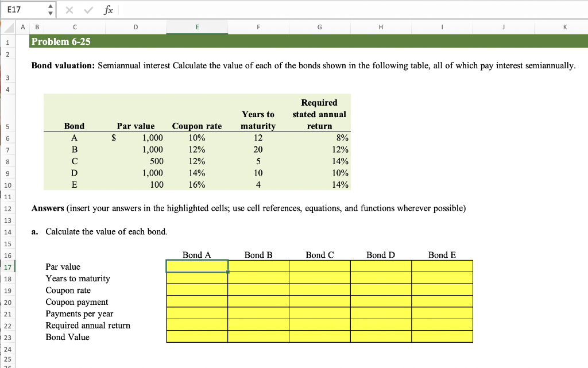Select column E header

tap(197, 27)
